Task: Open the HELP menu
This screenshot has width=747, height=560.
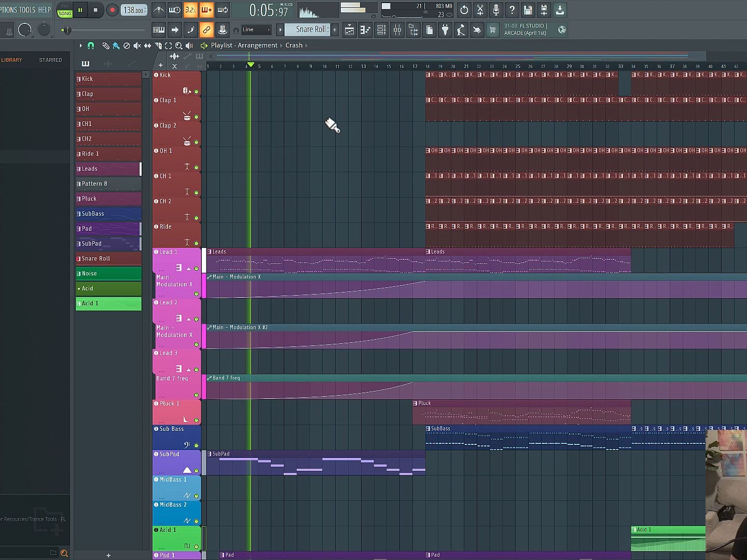Action: 45,10
